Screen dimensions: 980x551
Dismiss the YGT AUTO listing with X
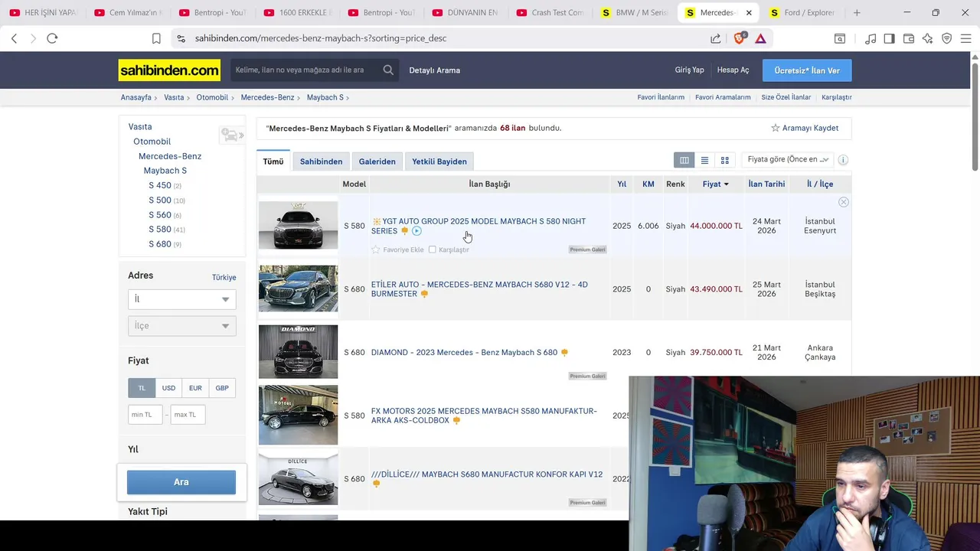coord(843,202)
